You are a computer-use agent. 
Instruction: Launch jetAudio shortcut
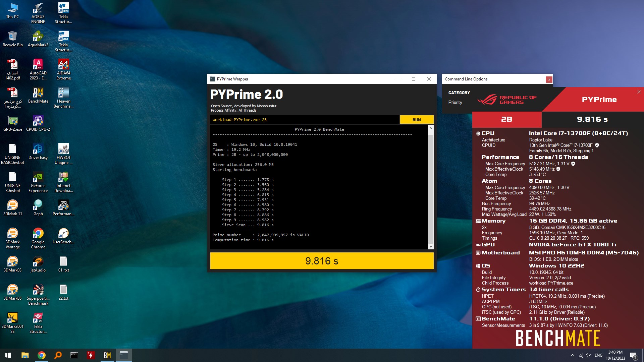tap(38, 264)
